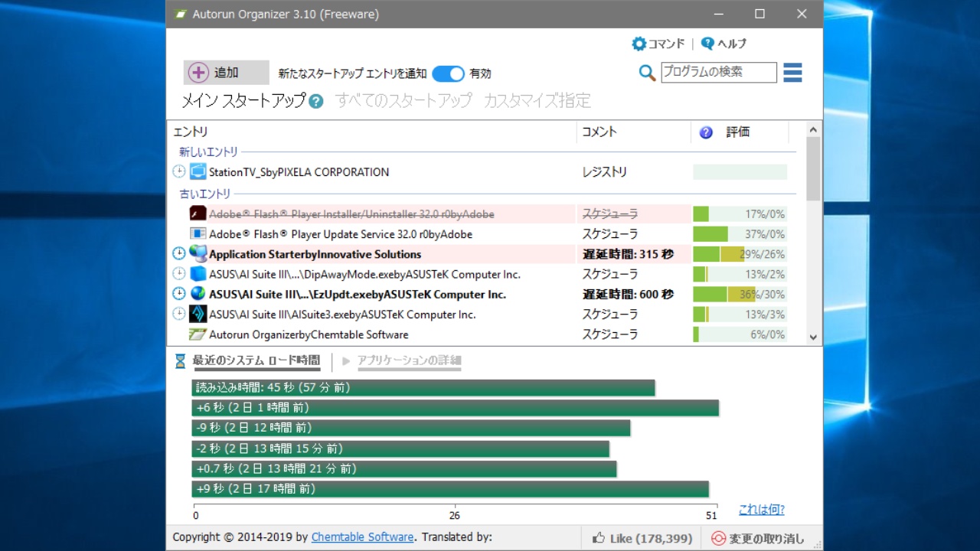Click the EzUpdt.exe globe icon
Viewport: 980px width, 551px height.
(x=198, y=293)
